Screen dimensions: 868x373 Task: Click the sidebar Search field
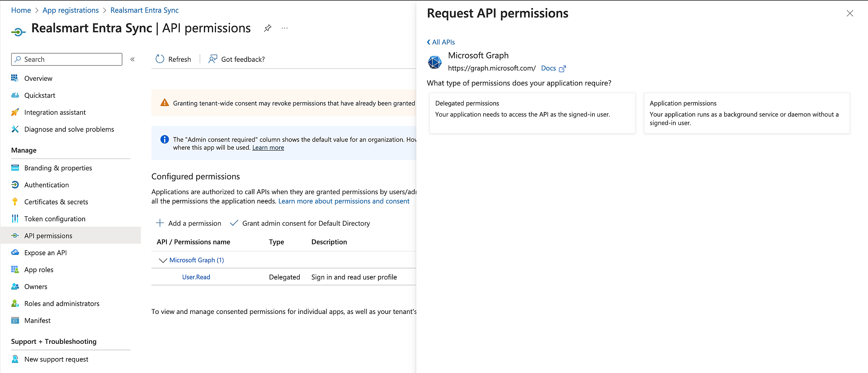click(x=67, y=59)
